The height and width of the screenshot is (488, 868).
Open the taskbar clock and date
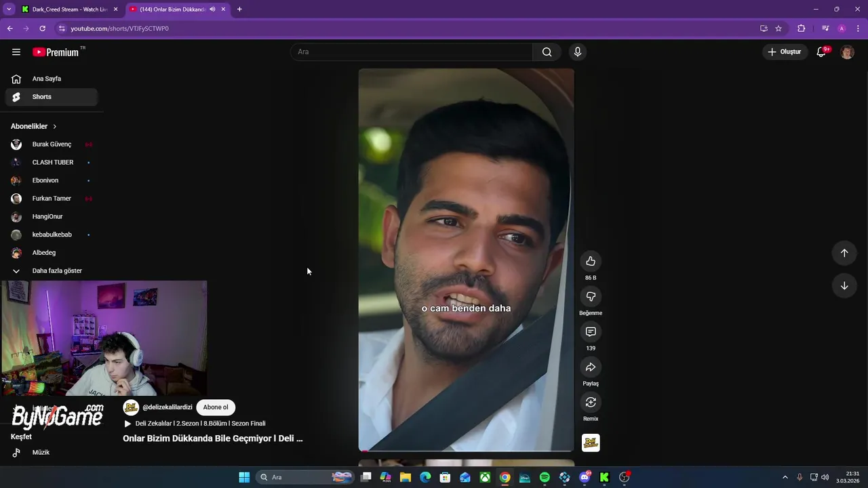[848, 477]
